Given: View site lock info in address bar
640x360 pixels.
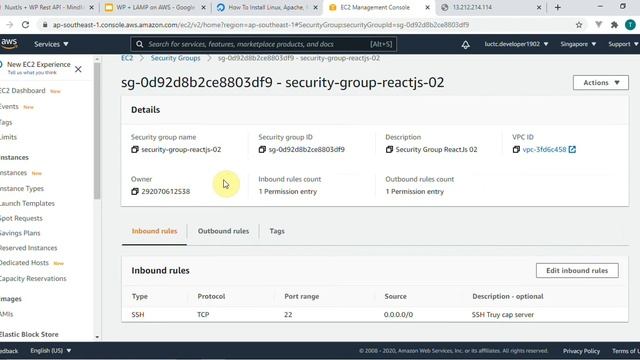Looking at the screenshot, I should pos(45,25).
